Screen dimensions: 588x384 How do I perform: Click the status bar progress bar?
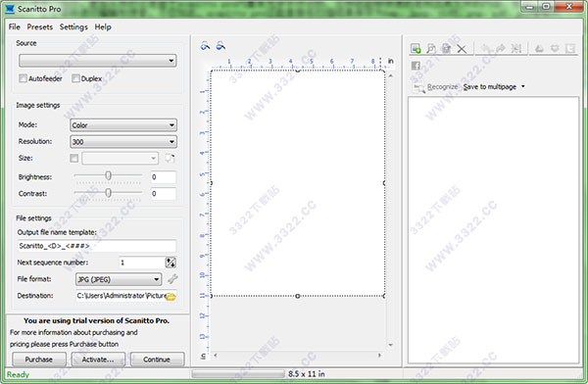(238, 374)
